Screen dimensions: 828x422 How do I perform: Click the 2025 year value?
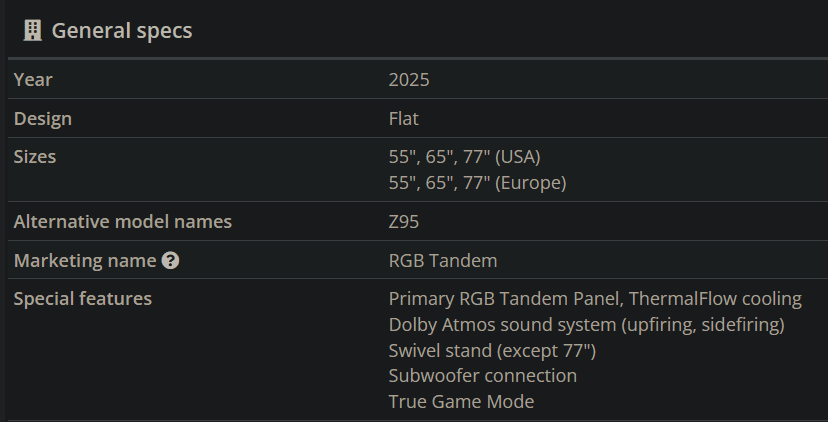point(409,80)
